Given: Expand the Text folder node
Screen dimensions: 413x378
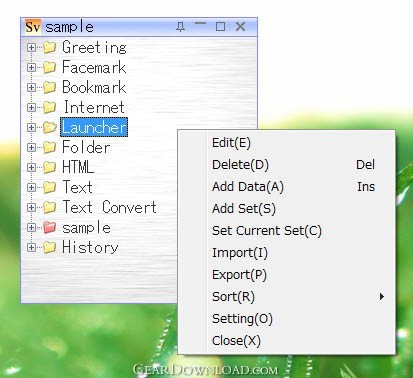Looking at the screenshot, I should click(x=31, y=187).
